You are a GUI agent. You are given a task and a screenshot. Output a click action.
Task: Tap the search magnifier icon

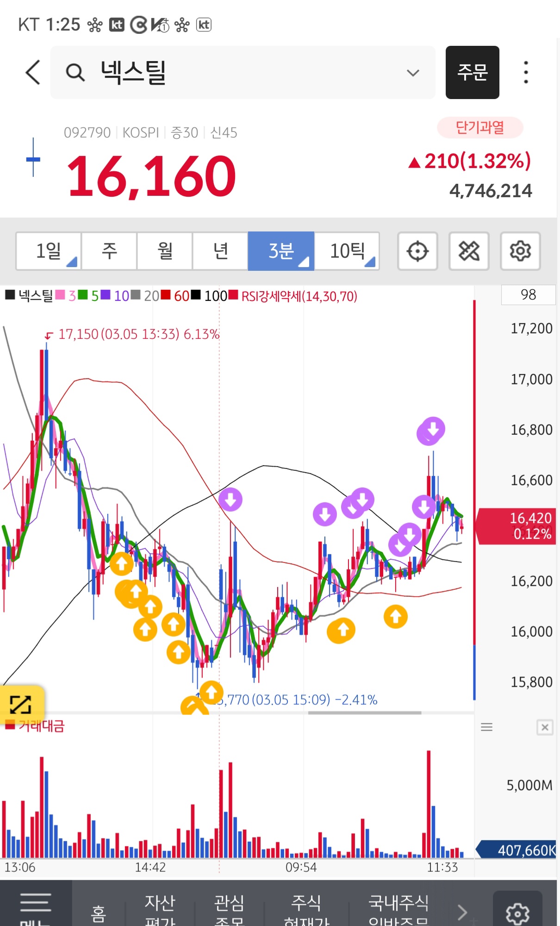coord(75,73)
